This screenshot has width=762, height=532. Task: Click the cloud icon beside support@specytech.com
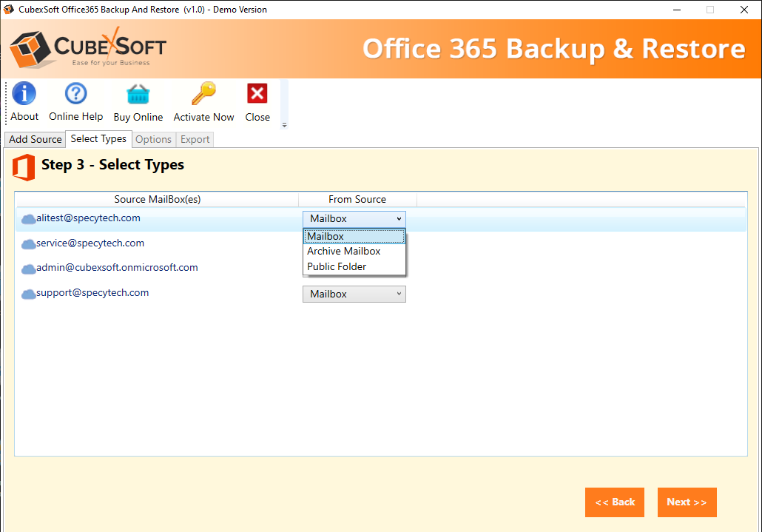tap(29, 294)
